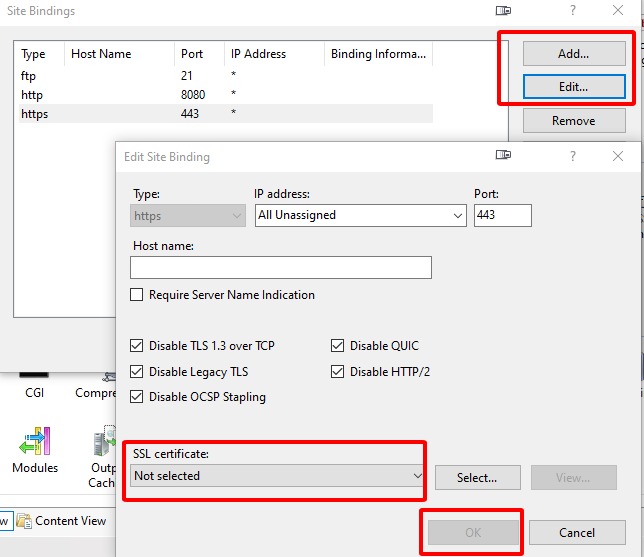This screenshot has width=644, height=557.
Task: Click the Select... certificate button
Action: pos(478,478)
